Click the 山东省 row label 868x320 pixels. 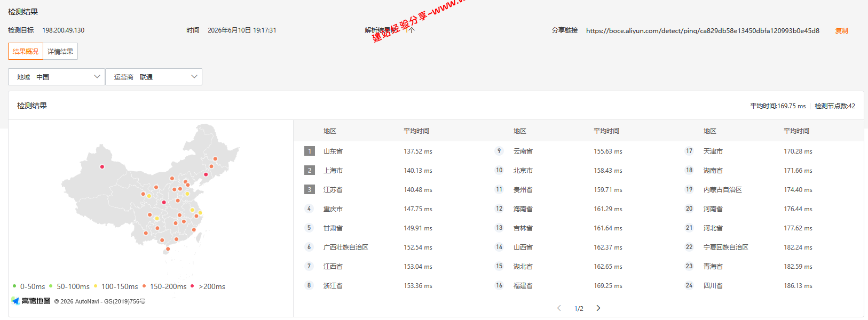(333, 151)
